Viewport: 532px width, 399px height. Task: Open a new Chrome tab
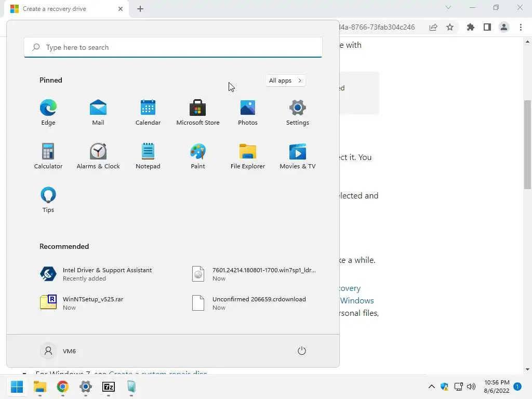point(140,9)
